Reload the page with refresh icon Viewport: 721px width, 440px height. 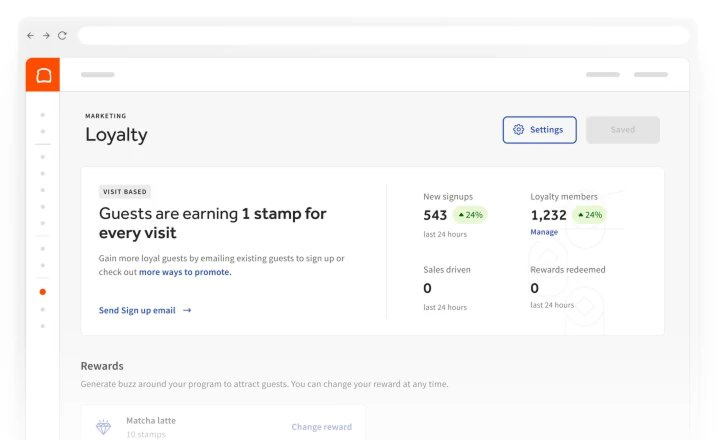pyautogui.click(x=62, y=35)
